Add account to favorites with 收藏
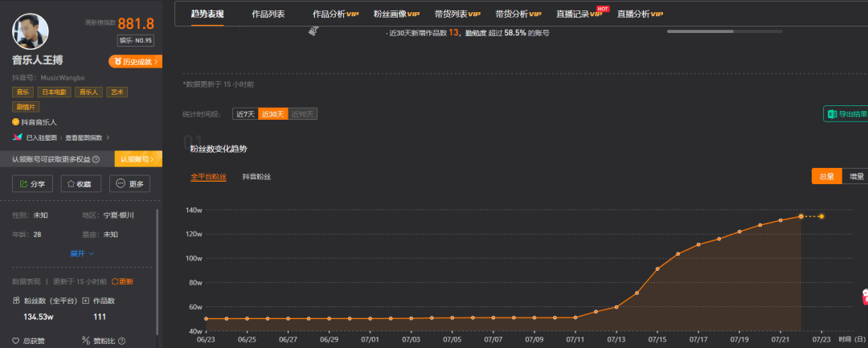This screenshot has height=348, width=868. pos(81,184)
